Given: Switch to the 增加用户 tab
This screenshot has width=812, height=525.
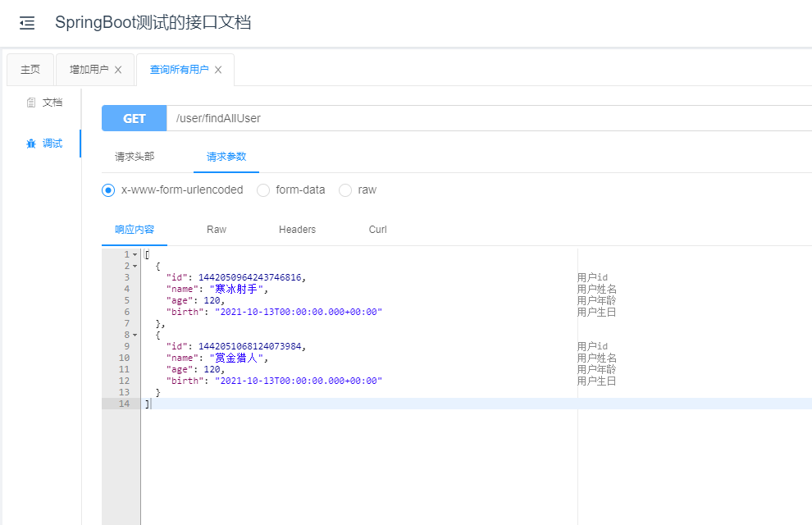Looking at the screenshot, I should tap(89, 70).
